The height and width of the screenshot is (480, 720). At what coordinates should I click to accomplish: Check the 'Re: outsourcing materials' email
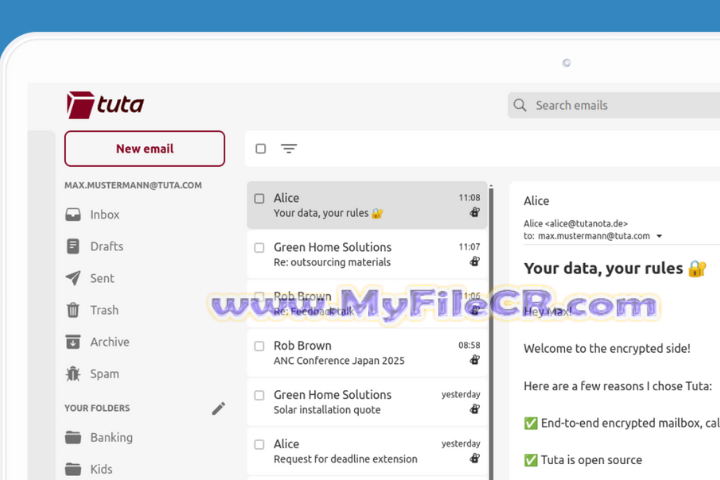point(259,248)
